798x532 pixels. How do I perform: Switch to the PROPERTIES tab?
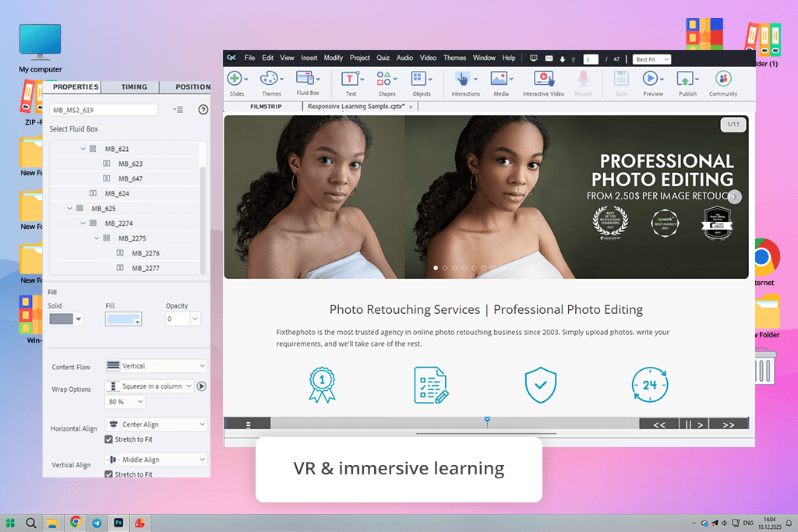pyautogui.click(x=76, y=87)
